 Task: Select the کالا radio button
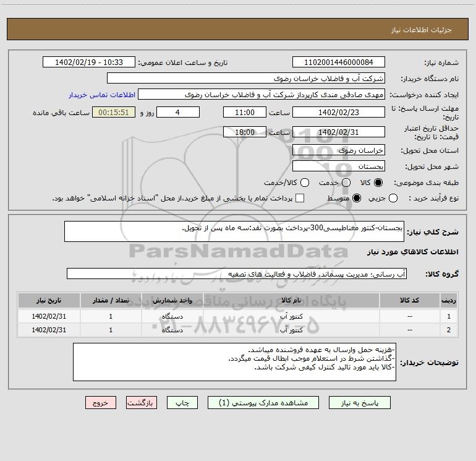pyautogui.click(x=378, y=183)
